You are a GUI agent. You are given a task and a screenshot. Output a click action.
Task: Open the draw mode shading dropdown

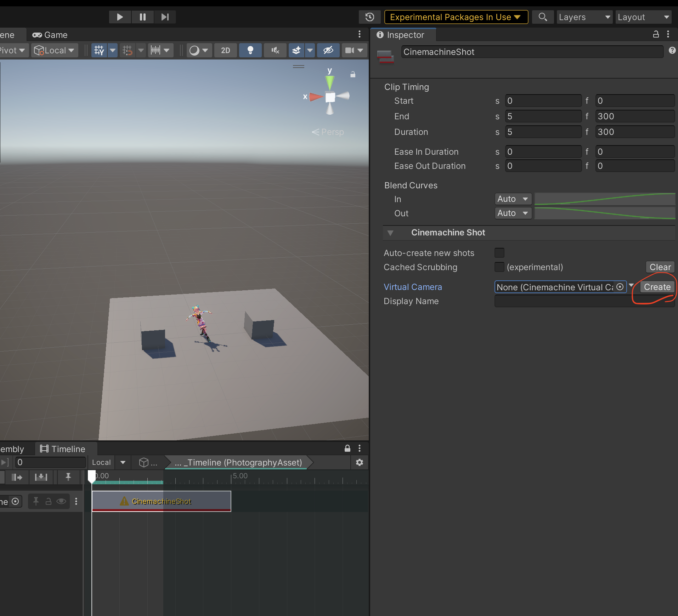(x=199, y=50)
